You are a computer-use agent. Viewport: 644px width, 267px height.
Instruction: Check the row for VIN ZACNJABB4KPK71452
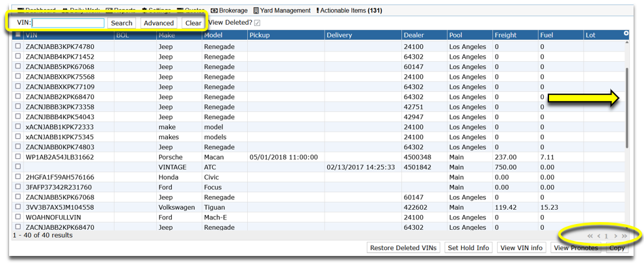pyautogui.click(x=18, y=57)
